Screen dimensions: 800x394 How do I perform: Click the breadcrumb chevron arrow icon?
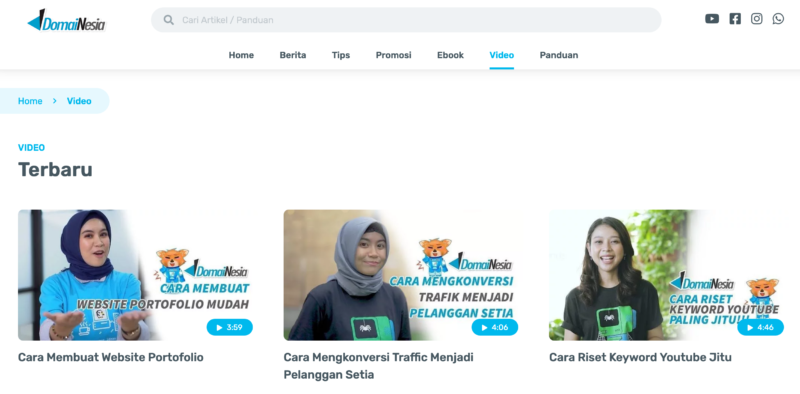coord(55,101)
